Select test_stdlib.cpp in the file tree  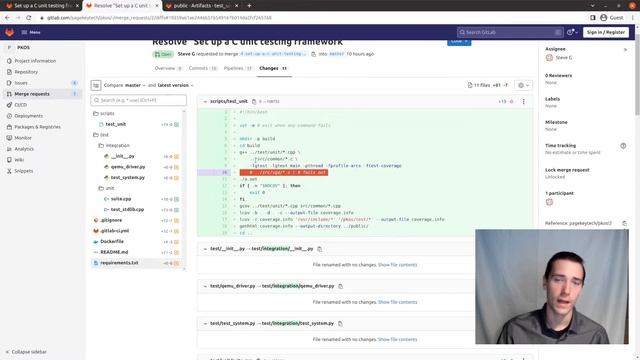(x=127, y=209)
